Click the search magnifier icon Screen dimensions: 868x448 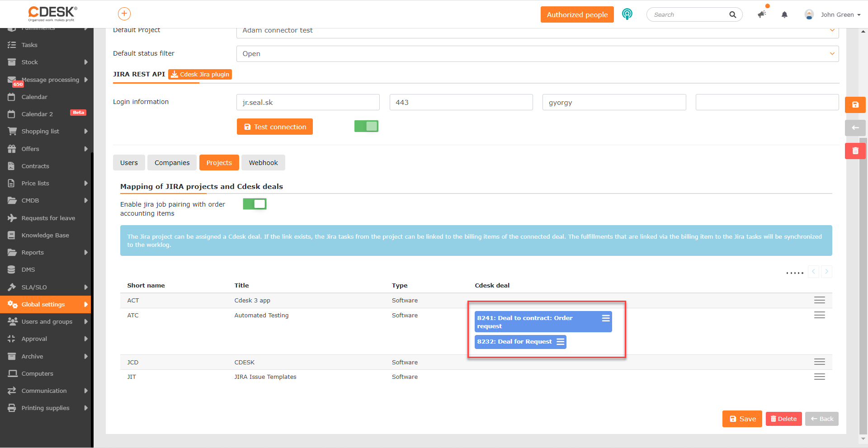coord(732,14)
